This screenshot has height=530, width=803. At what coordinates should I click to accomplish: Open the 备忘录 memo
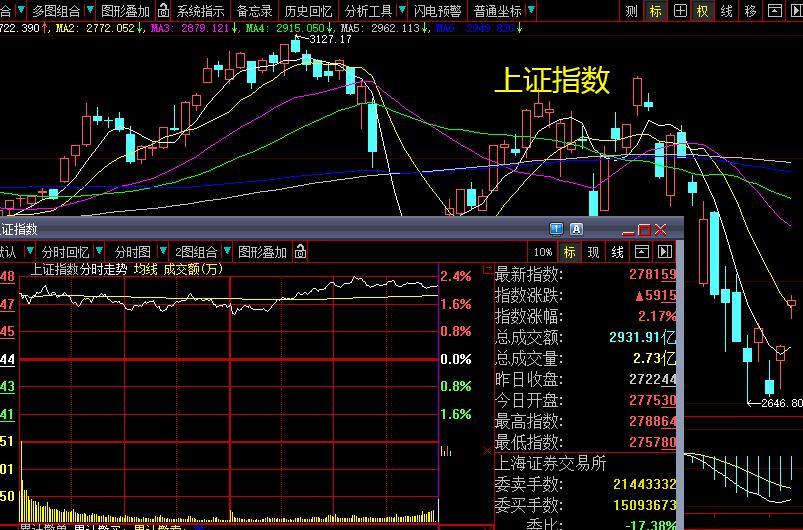[x=254, y=11]
